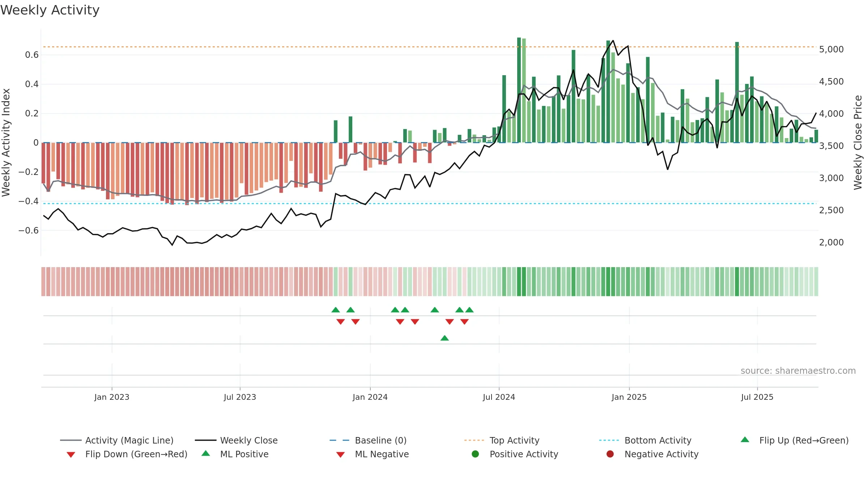Toggle the Bottom Activity legend entry
The width and height of the screenshot is (868, 488).
pos(645,440)
